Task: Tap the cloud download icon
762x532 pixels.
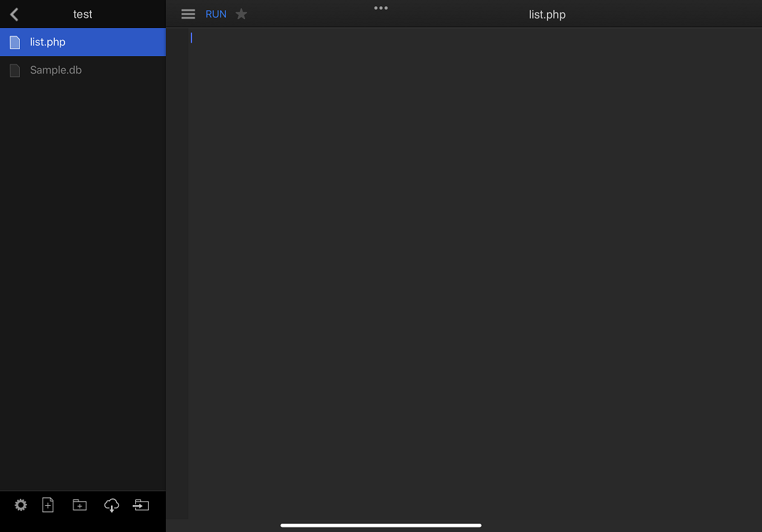Action: [111, 505]
